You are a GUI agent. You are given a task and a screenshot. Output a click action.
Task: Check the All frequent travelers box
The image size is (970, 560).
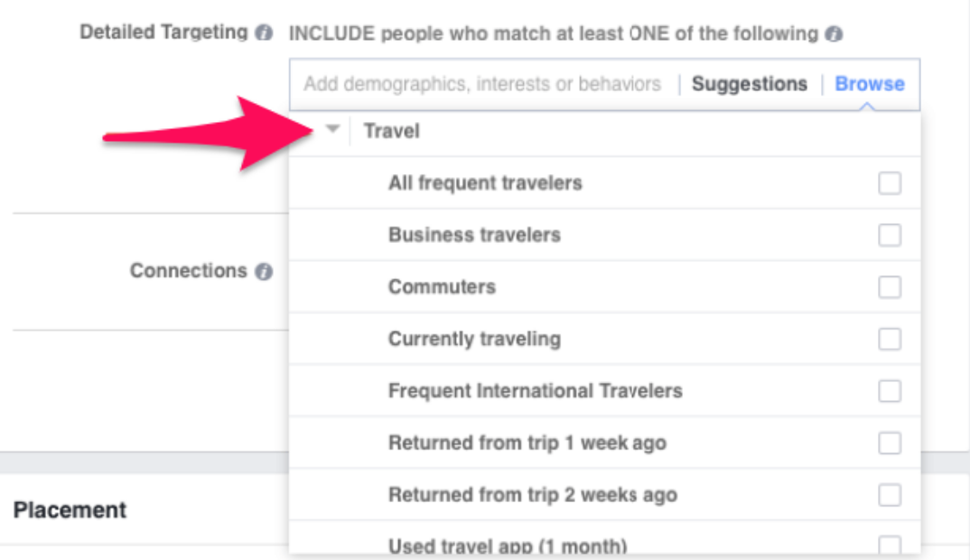(x=889, y=183)
